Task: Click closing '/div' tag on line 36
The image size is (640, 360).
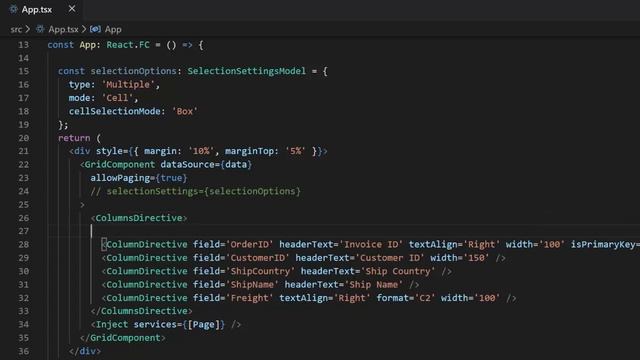Action: pos(85,351)
